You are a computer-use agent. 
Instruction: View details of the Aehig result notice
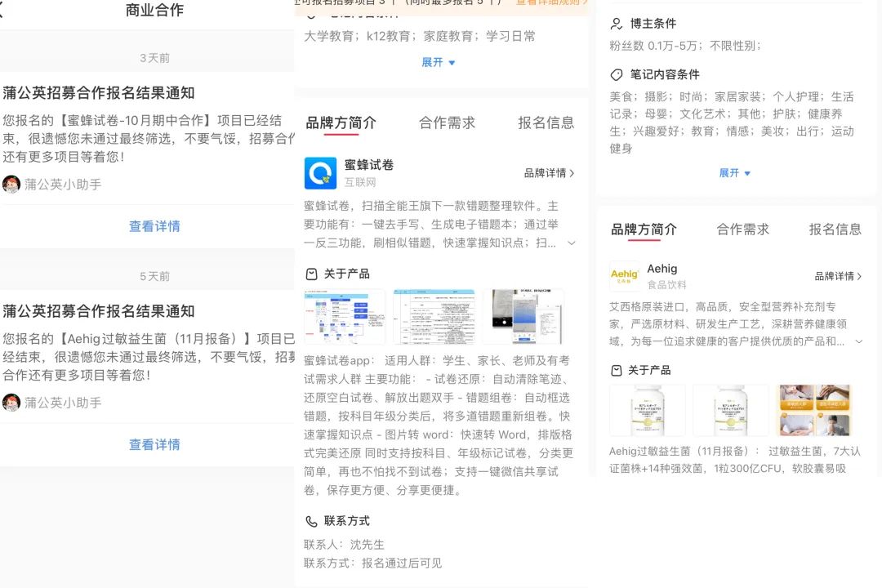click(154, 444)
